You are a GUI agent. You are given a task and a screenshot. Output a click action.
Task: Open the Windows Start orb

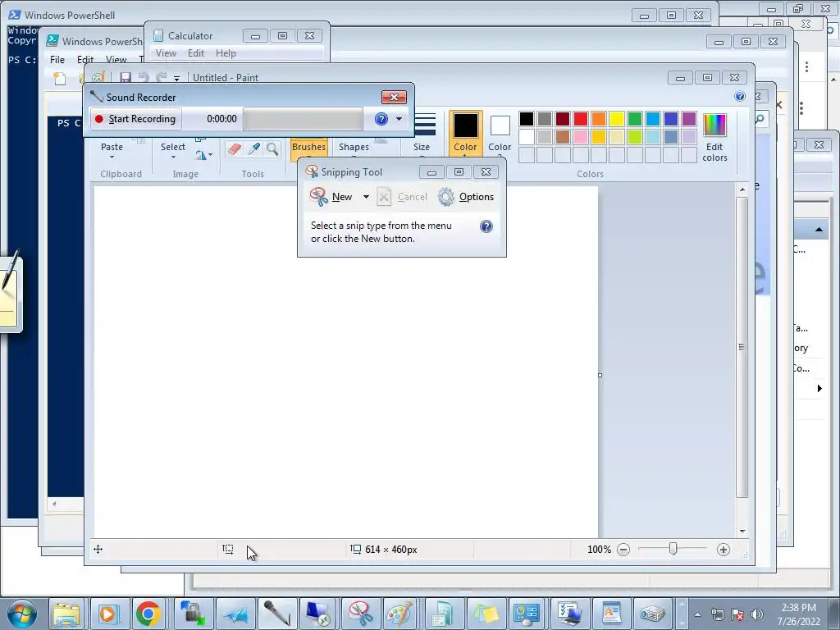tap(22, 614)
